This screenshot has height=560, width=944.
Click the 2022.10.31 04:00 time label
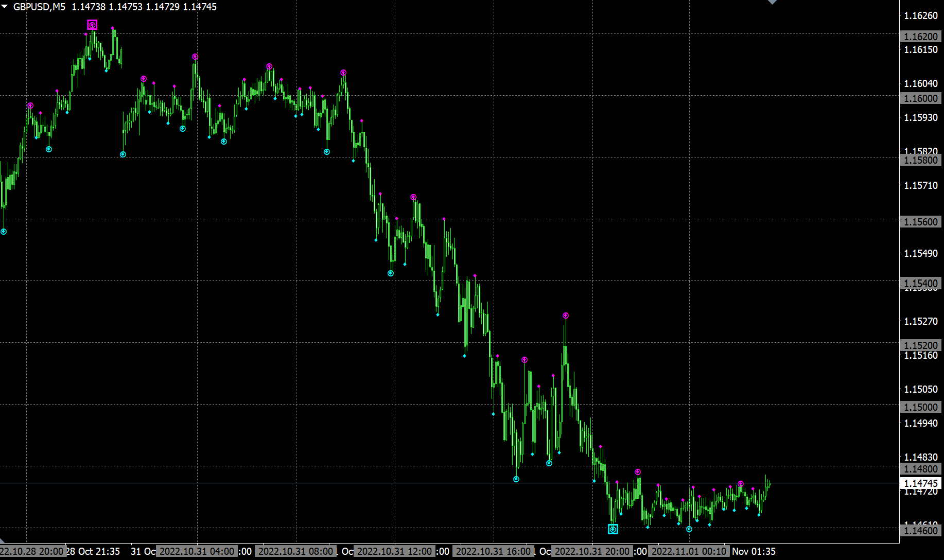point(197,551)
